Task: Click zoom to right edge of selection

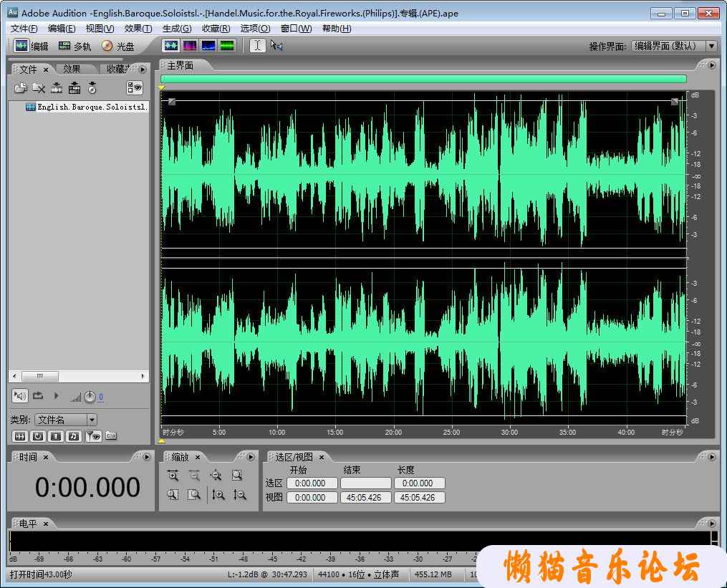Action: click(x=194, y=495)
